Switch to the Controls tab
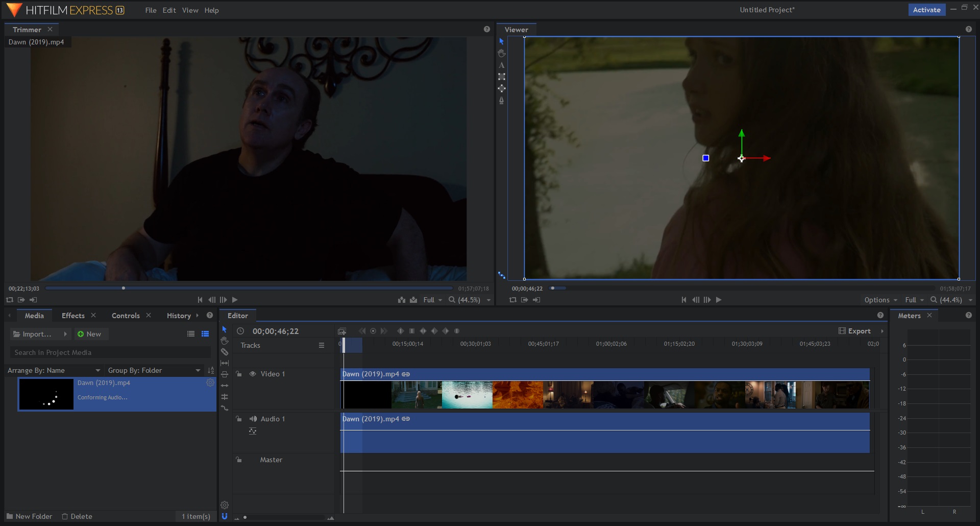Screen dimensions: 980x526 coord(126,316)
